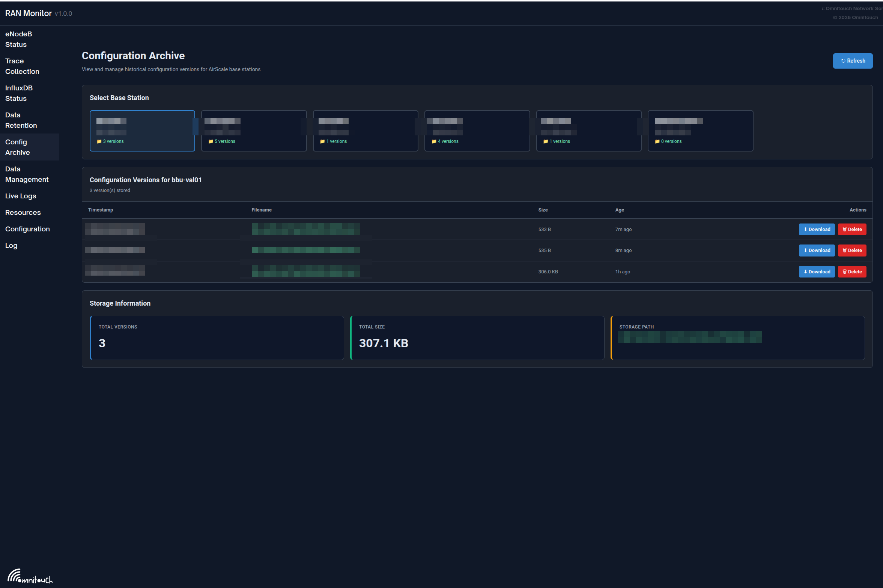Viewport: 883px width, 588px height.
Task: Click the download icon on the first version row
Action: click(805, 229)
